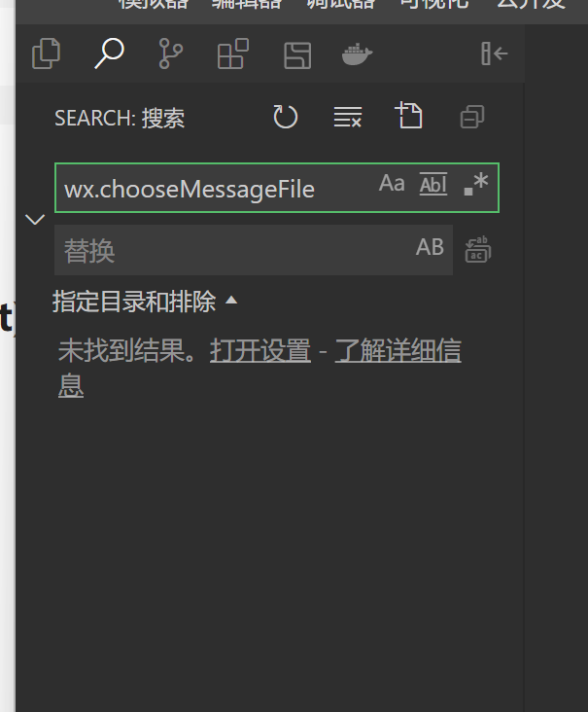Refresh the search results
The width and height of the screenshot is (588, 712).
tap(286, 117)
